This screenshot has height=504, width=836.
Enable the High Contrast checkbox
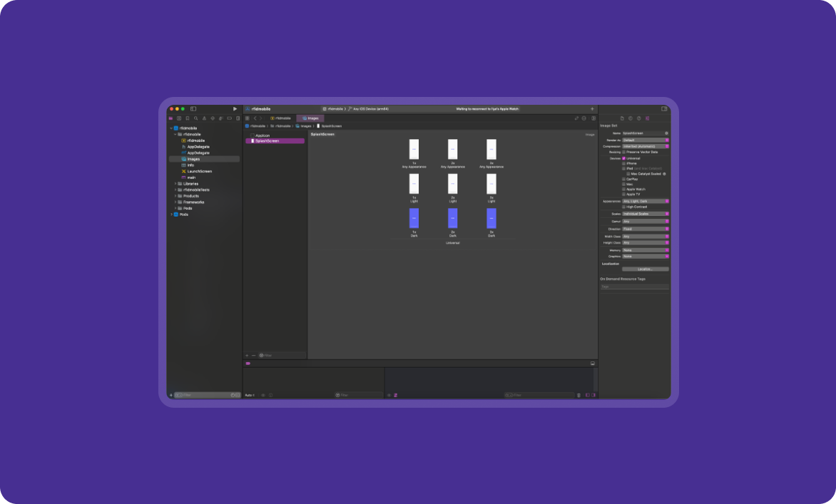click(x=624, y=207)
